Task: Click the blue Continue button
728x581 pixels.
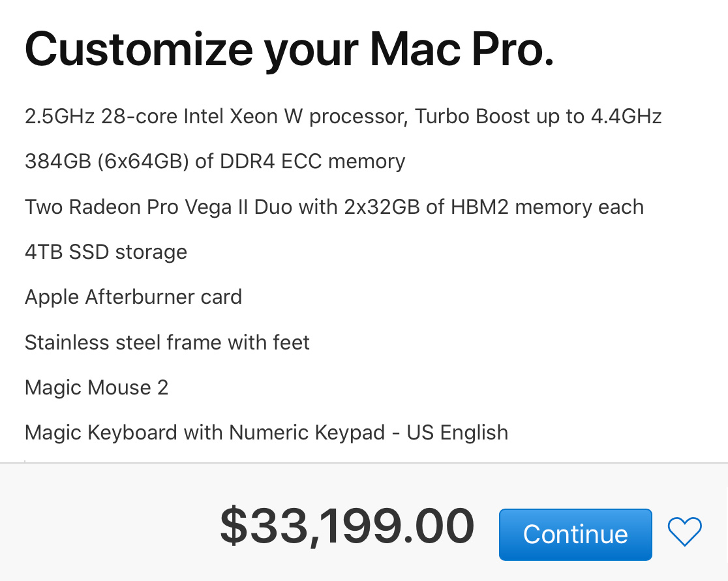Action: 575,534
